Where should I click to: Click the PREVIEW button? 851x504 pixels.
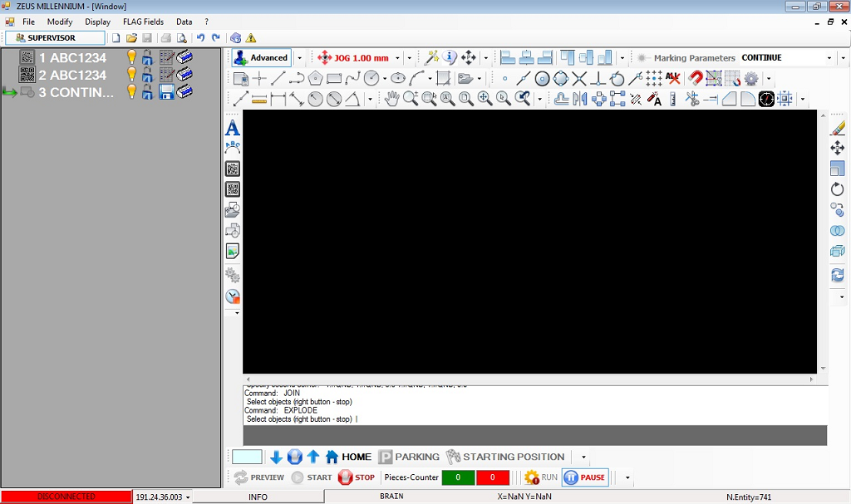(259, 477)
